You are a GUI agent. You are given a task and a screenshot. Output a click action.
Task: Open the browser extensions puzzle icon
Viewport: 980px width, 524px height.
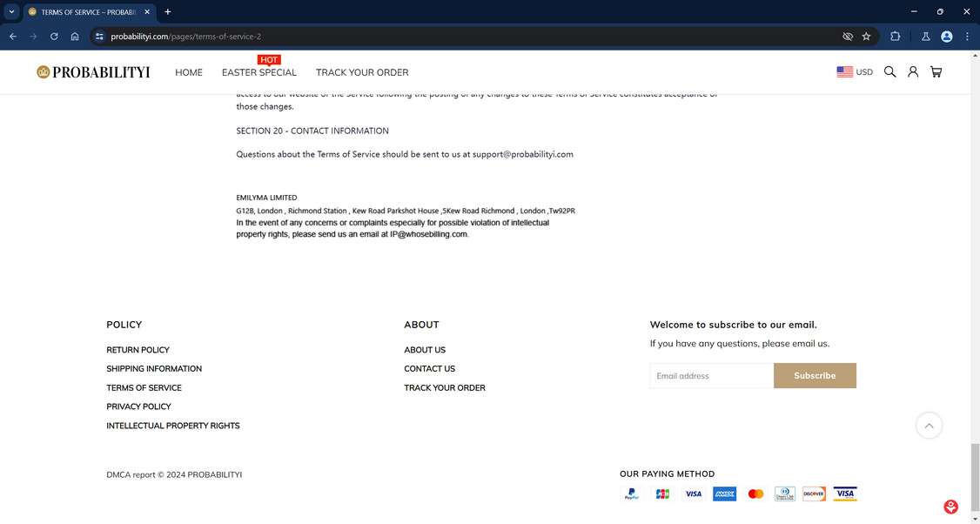[x=895, y=37]
